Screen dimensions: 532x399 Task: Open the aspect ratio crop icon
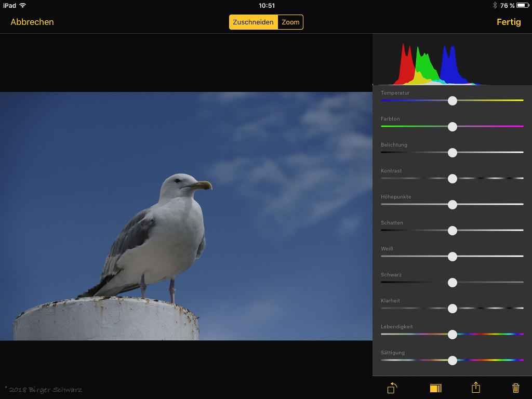pyautogui.click(x=435, y=388)
